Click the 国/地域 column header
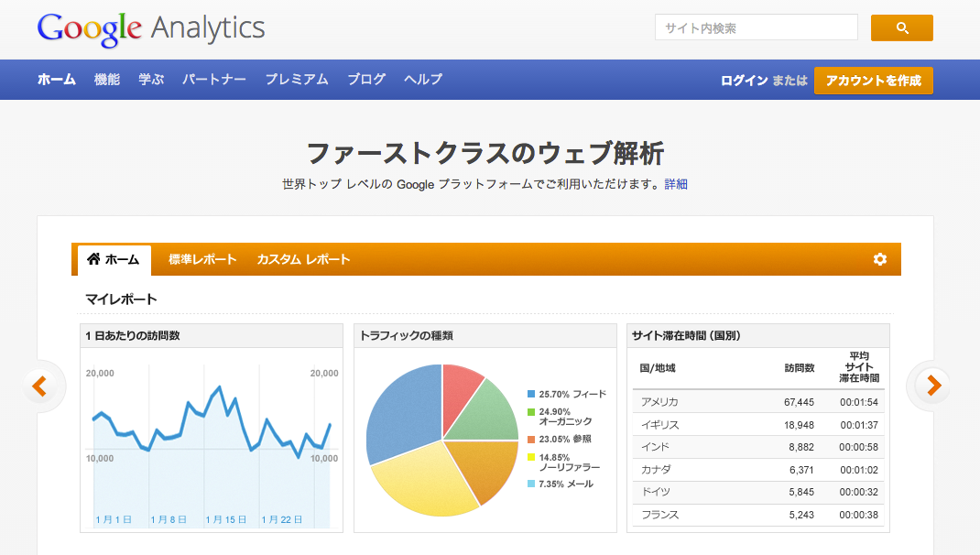Screen dimensions: 980x555 click(658, 368)
